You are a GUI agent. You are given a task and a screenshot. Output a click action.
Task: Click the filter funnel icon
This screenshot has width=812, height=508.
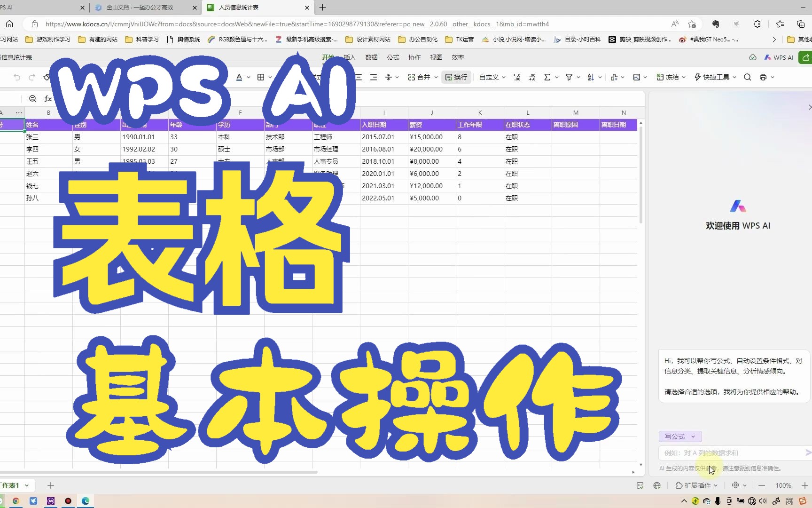click(x=569, y=77)
